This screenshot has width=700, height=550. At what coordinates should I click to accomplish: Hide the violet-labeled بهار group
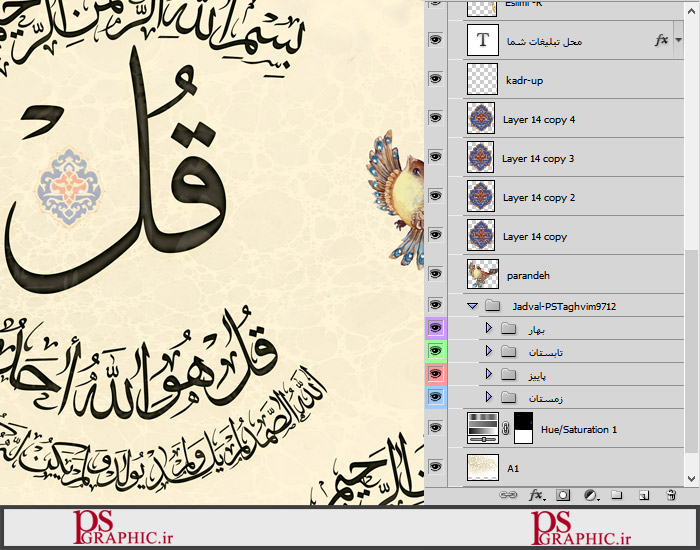tap(435, 328)
